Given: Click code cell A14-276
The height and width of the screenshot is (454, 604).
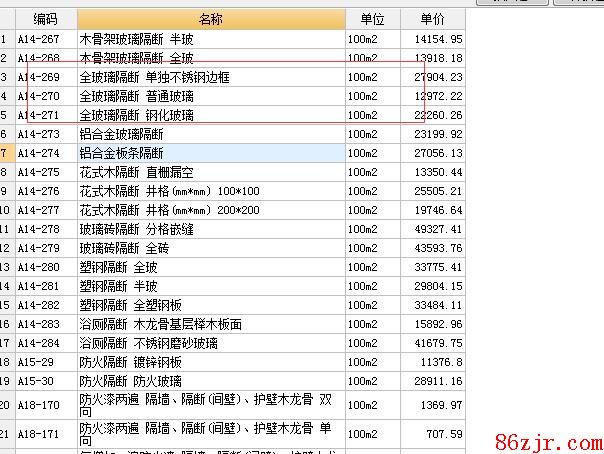Looking at the screenshot, I should [x=45, y=191].
